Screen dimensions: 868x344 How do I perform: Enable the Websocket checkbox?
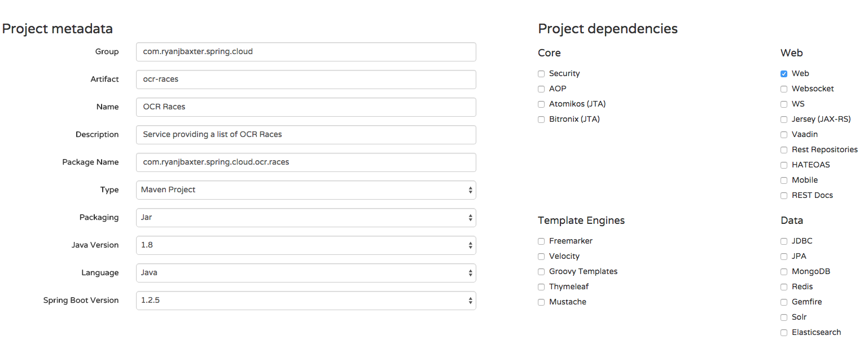pyautogui.click(x=784, y=89)
